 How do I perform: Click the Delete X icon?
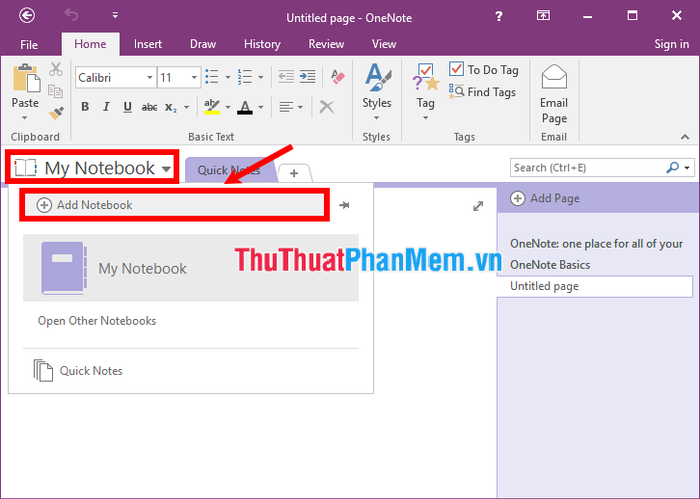[x=327, y=107]
